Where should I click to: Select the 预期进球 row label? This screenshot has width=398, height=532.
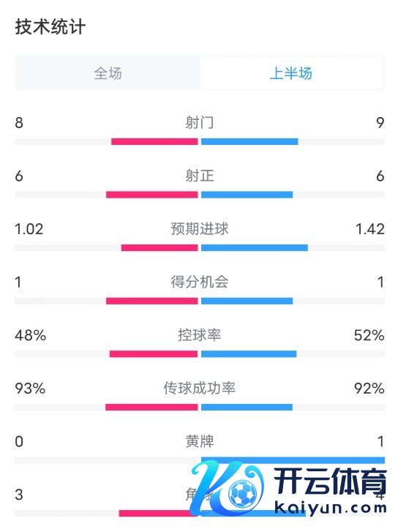[200, 228]
